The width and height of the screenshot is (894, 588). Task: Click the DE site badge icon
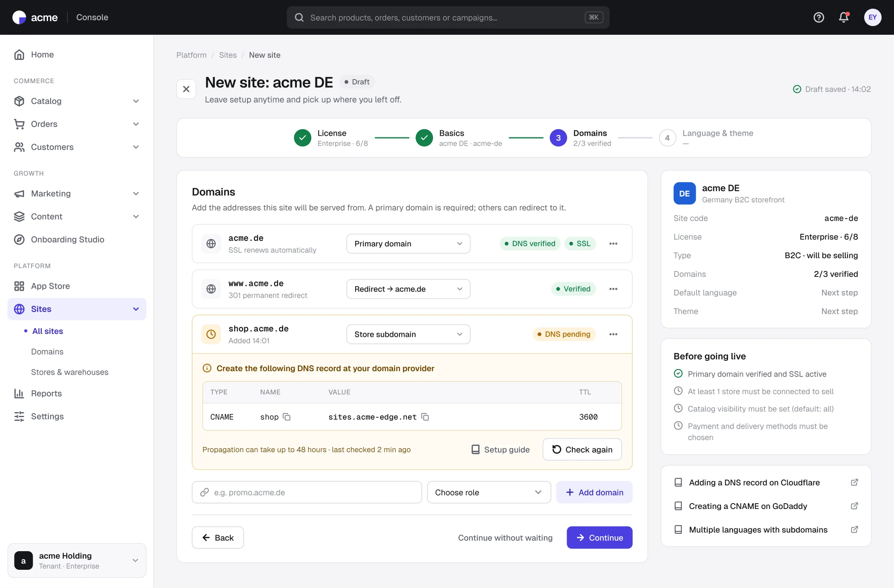[685, 194]
